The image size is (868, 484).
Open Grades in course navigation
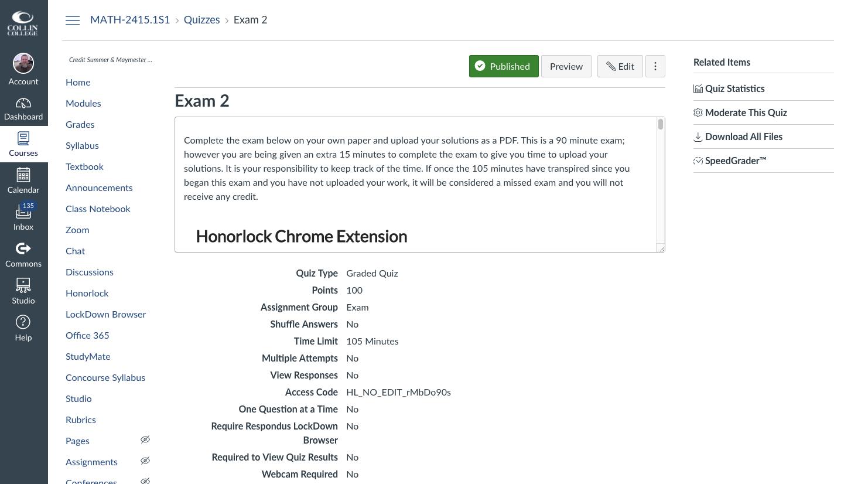click(x=80, y=124)
